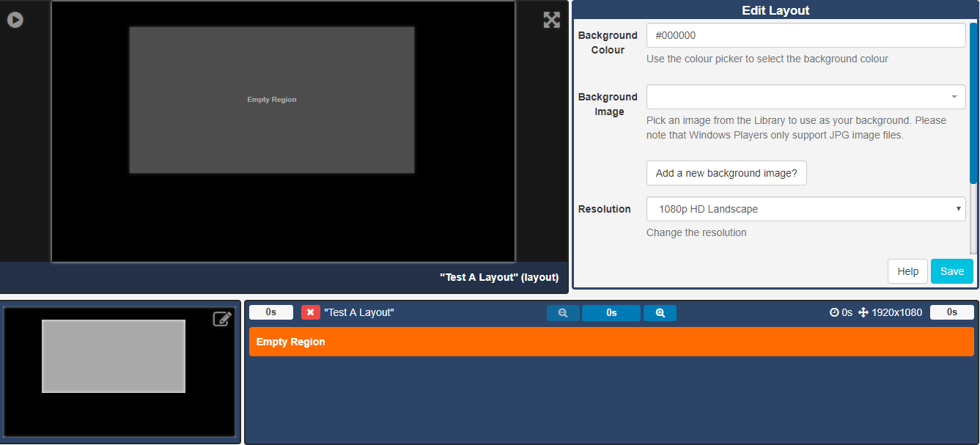Zoom in on the timeline
The image size is (980, 445).
click(659, 312)
